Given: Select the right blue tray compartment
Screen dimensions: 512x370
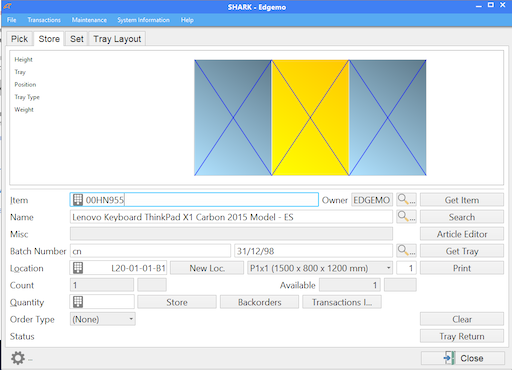Looking at the screenshot, I should 388,118.
